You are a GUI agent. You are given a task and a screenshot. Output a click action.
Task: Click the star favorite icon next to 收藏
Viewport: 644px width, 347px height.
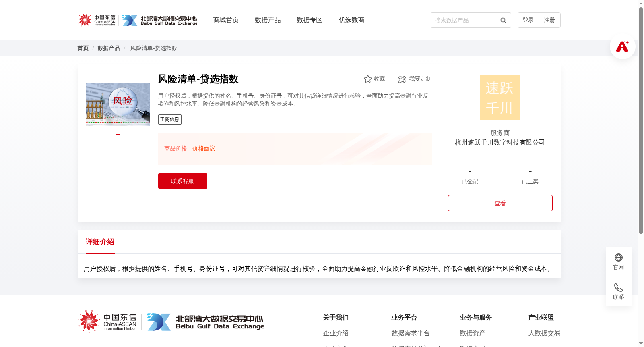pyautogui.click(x=367, y=79)
